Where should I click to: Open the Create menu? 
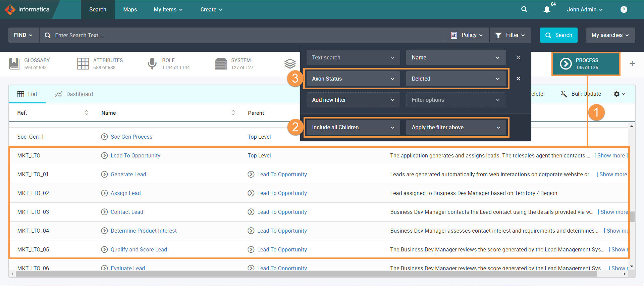tap(211, 9)
